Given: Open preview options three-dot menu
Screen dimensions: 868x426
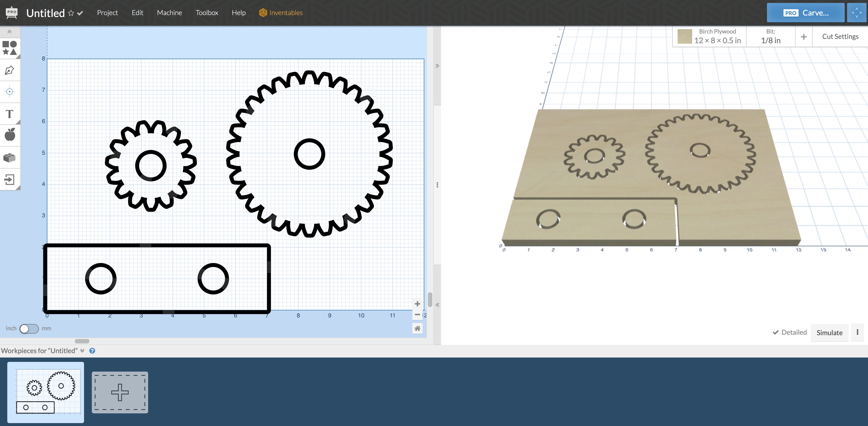Looking at the screenshot, I should click(x=857, y=332).
